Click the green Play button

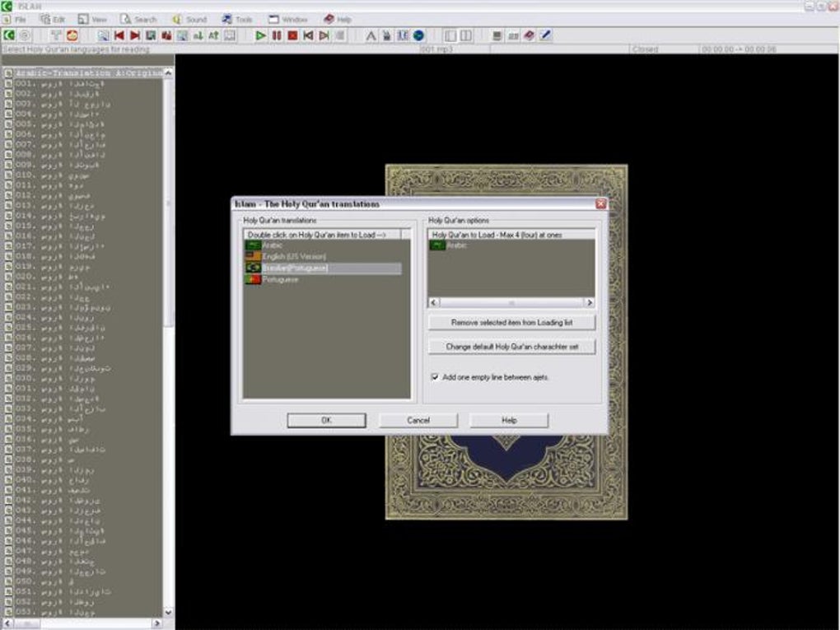point(261,35)
